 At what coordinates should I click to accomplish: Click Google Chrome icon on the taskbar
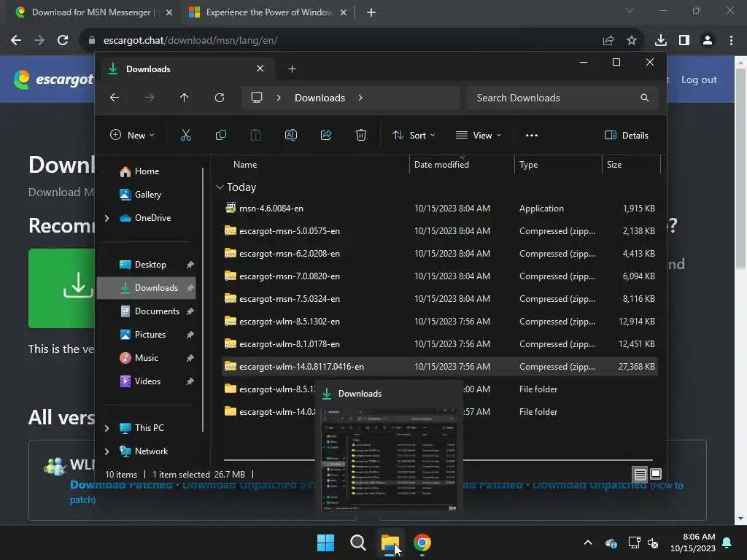(422, 542)
